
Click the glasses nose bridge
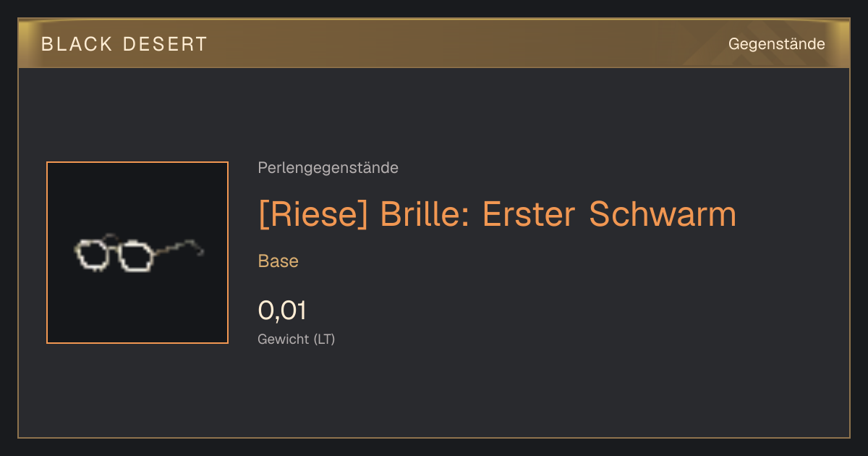[112, 243]
